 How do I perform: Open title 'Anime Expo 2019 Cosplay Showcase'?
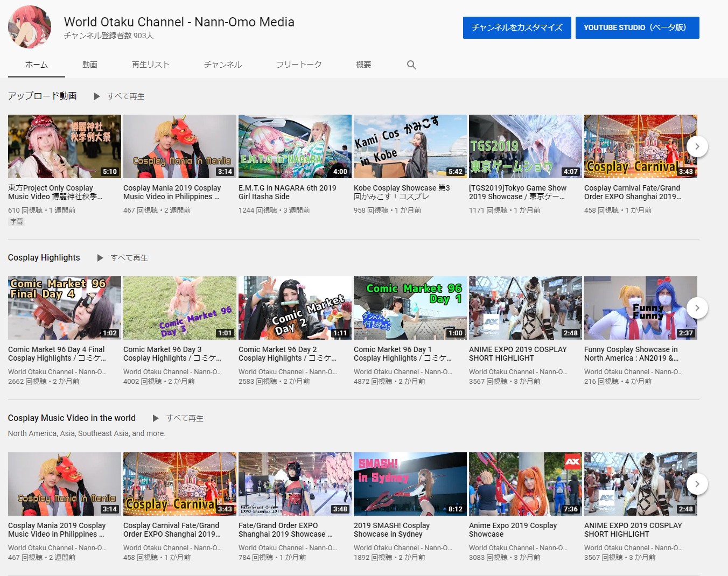tap(513, 530)
